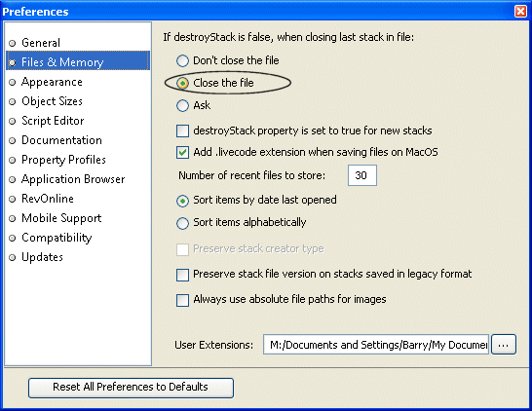The height and width of the screenshot is (411, 532).
Task: Open Application Browser preferences
Action: (73, 179)
